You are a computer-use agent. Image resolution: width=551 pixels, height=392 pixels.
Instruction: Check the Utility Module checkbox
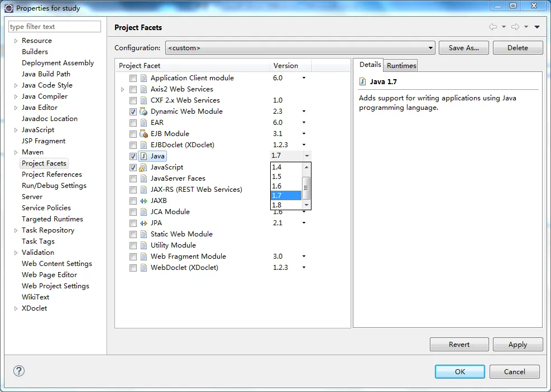(133, 246)
